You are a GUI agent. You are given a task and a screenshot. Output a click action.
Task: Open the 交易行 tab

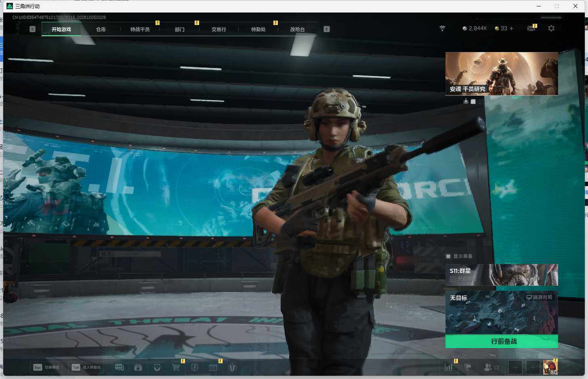click(x=219, y=29)
